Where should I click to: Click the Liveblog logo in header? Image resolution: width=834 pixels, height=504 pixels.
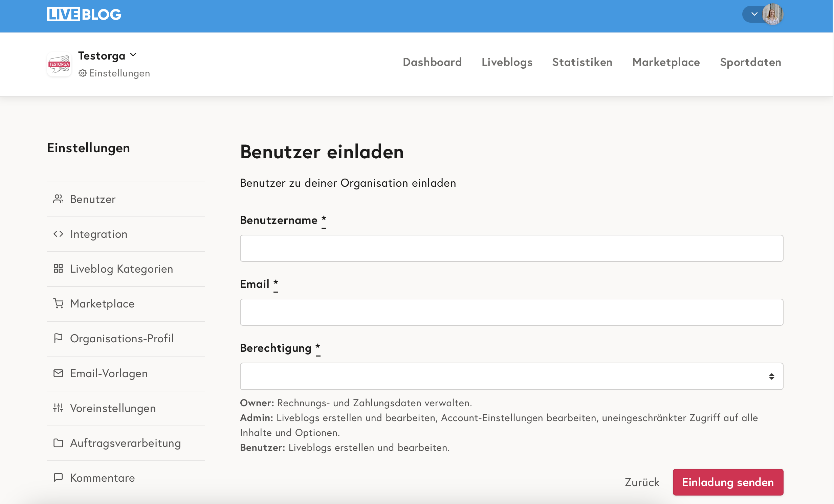[84, 14]
